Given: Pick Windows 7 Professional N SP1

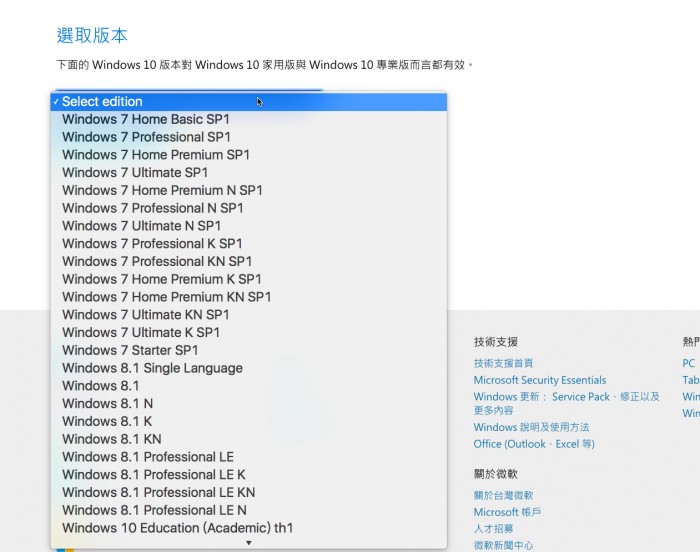Looking at the screenshot, I should pos(249,208).
